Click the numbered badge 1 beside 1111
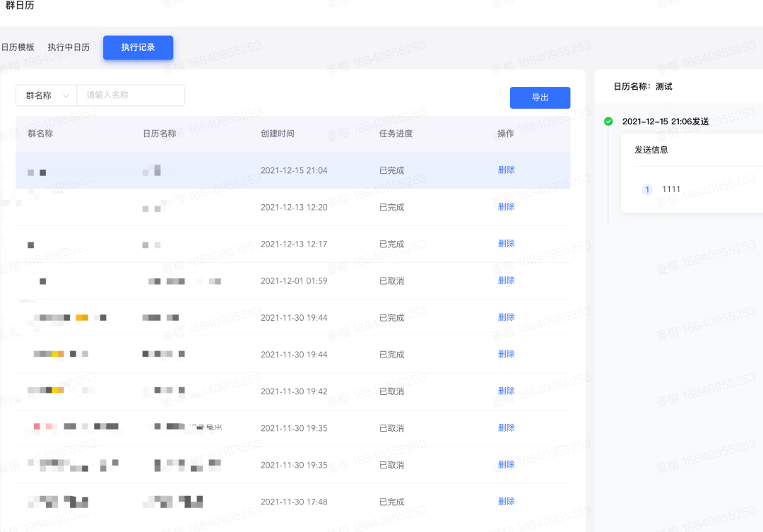The height and width of the screenshot is (532, 763). point(647,189)
